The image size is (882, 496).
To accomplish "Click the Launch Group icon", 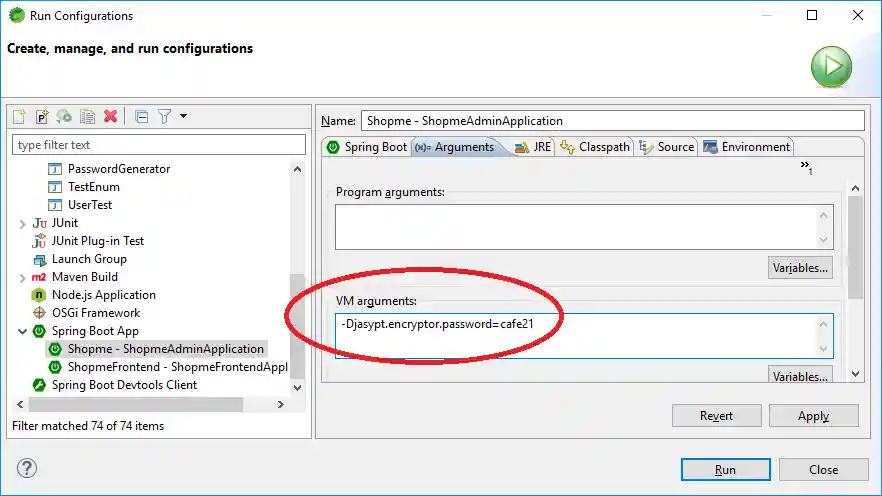I will [x=39, y=259].
